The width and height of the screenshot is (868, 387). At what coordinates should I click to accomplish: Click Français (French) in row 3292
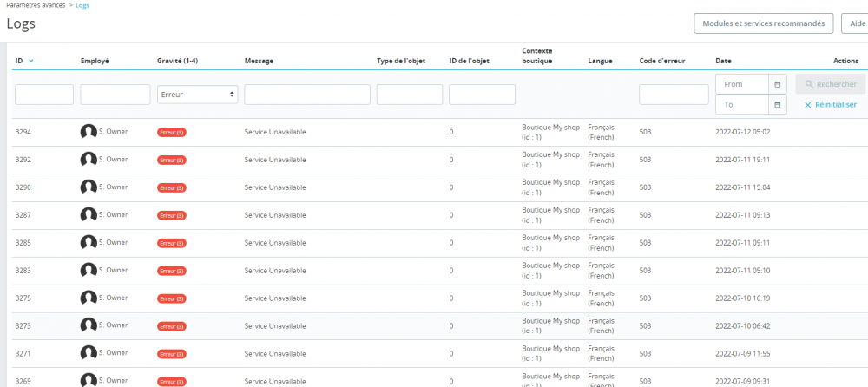coord(602,160)
